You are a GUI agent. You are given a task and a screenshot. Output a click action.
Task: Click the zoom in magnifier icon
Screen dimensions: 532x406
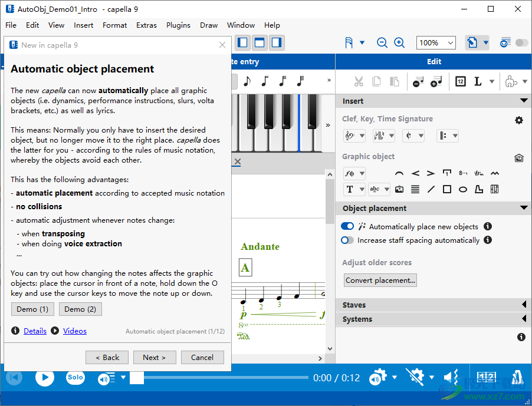click(x=399, y=42)
